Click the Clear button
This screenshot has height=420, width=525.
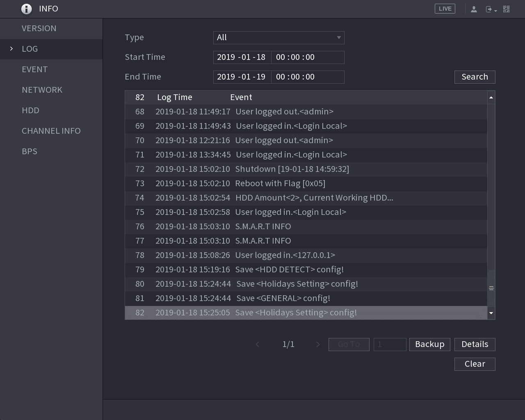[x=475, y=364]
